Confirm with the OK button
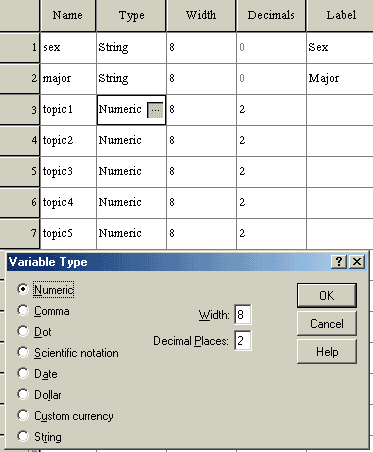Image resolution: width=373 pixels, height=452 pixels. (x=327, y=295)
